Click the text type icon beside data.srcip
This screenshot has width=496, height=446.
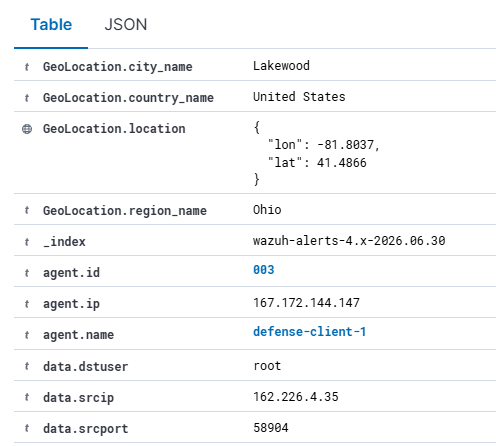[x=27, y=397]
